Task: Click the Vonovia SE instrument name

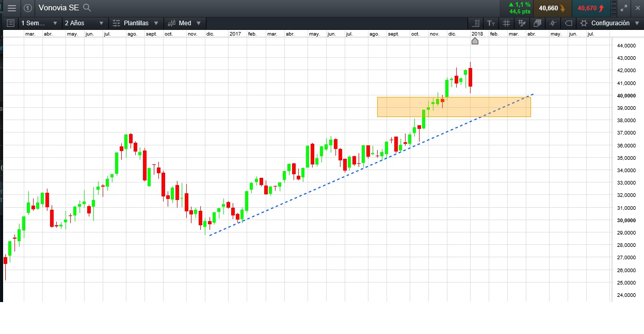Action: 59,8
